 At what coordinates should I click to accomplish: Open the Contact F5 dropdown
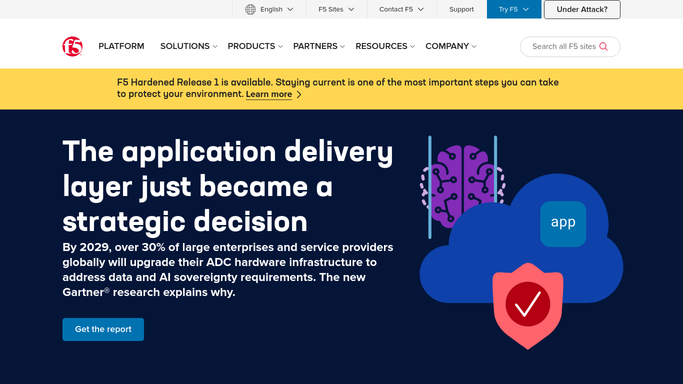pyautogui.click(x=401, y=9)
